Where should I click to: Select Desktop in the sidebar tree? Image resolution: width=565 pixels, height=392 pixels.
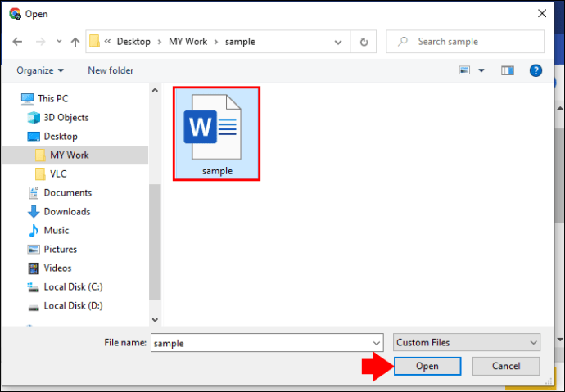pyautogui.click(x=61, y=137)
